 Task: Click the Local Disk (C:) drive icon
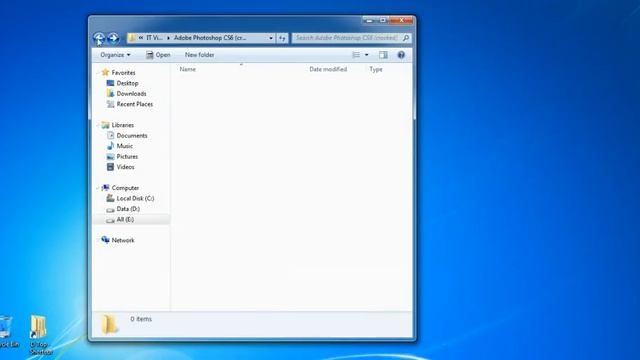pyautogui.click(x=110, y=198)
